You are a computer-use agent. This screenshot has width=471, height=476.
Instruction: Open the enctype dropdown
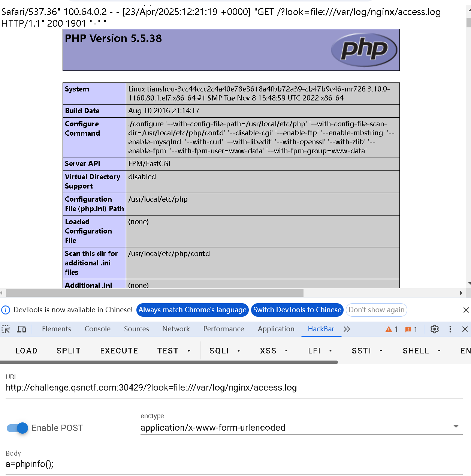(x=302, y=428)
